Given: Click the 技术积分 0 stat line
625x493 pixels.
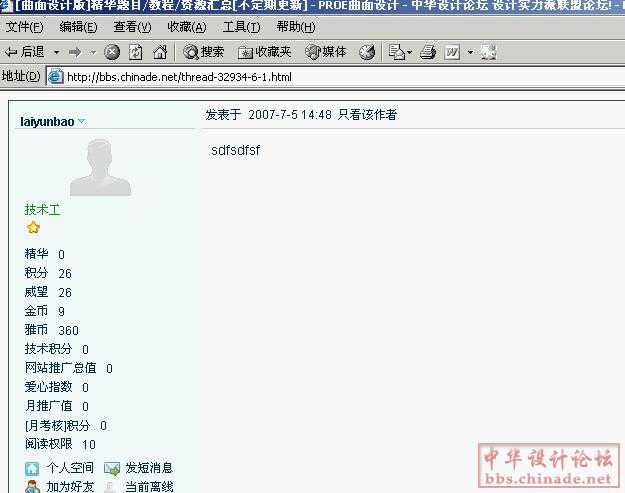Looking at the screenshot, I should pyautogui.click(x=57, y=349).
